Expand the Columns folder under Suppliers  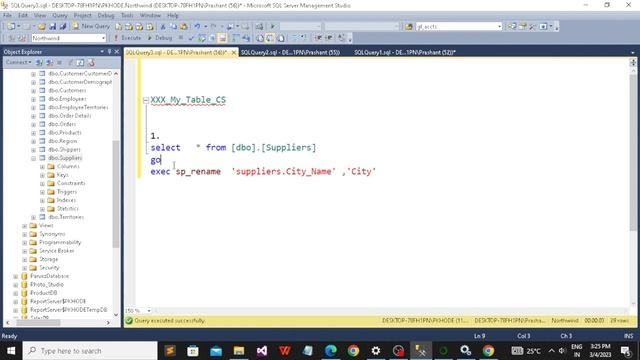(42, 167)
